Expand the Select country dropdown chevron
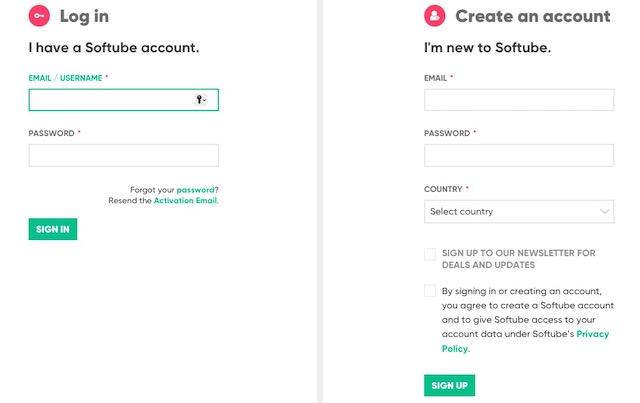640x403 pixels. tap(605, 212)
